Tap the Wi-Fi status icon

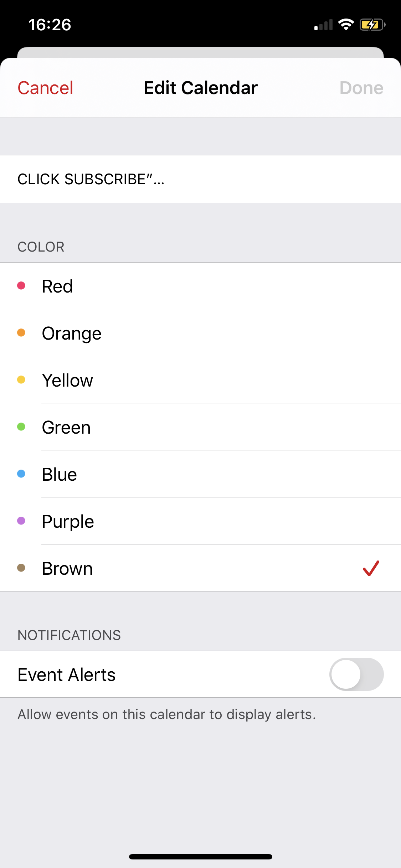[346, 25]
